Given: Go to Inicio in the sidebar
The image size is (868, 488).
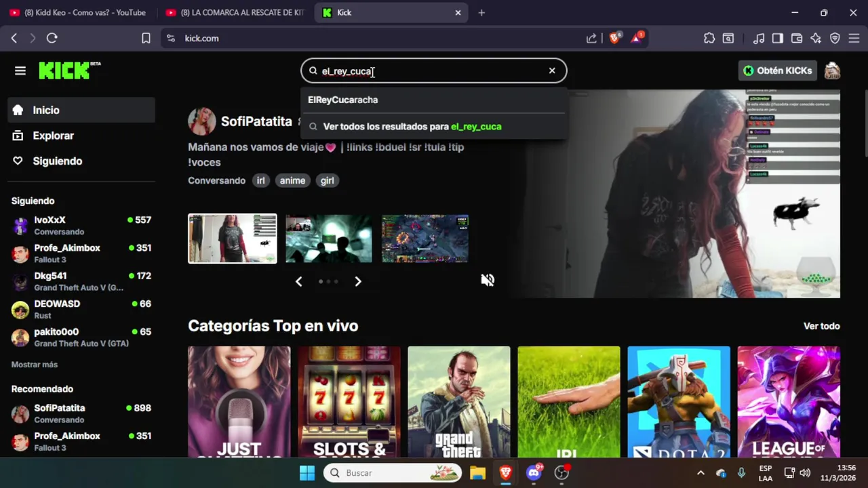Looking at the screenshot, I should point(81,110).
